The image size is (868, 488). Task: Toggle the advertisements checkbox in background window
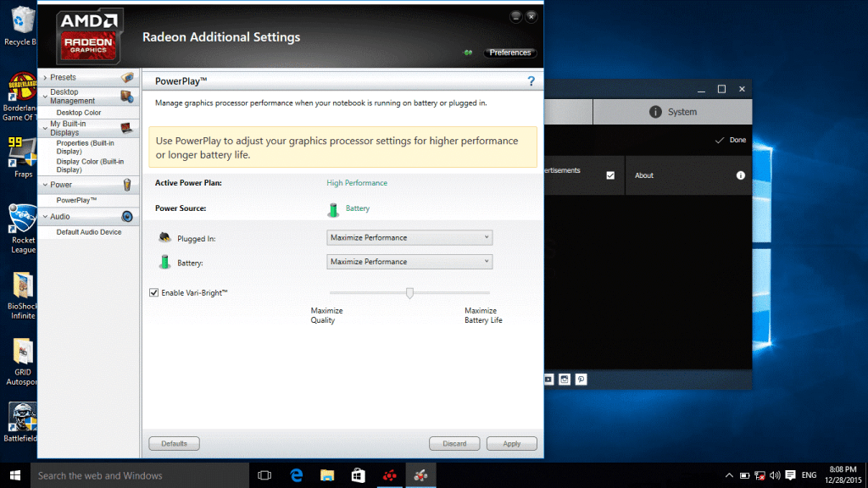[x=610, y=175]
